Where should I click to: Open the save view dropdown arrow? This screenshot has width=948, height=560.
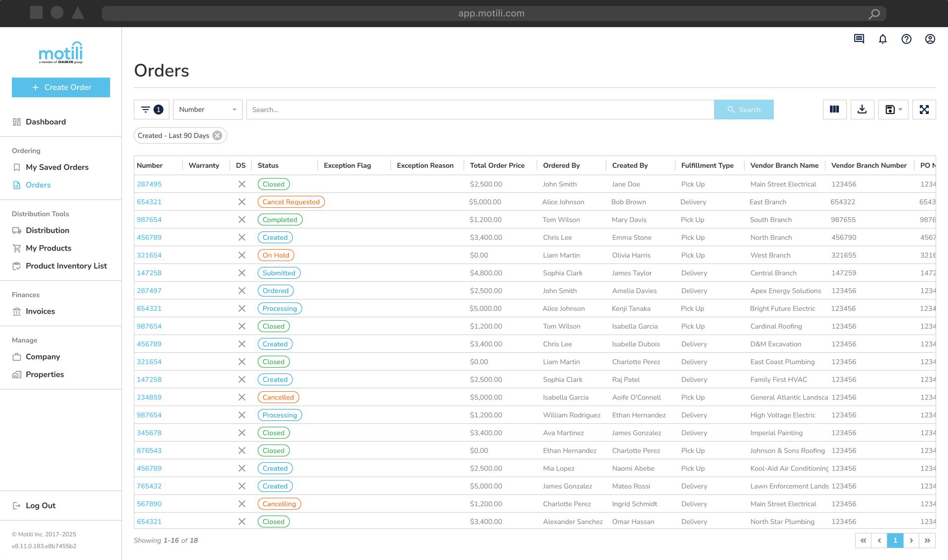pyautogui.click(x=900, y=110)
